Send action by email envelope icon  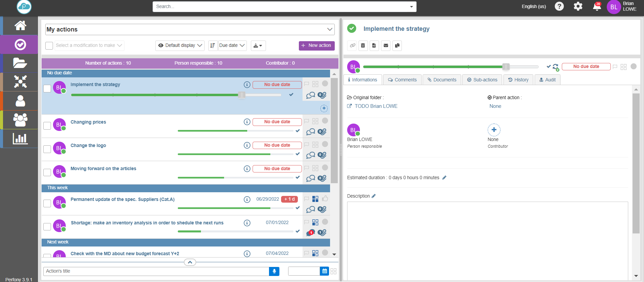tap(386, 46)
